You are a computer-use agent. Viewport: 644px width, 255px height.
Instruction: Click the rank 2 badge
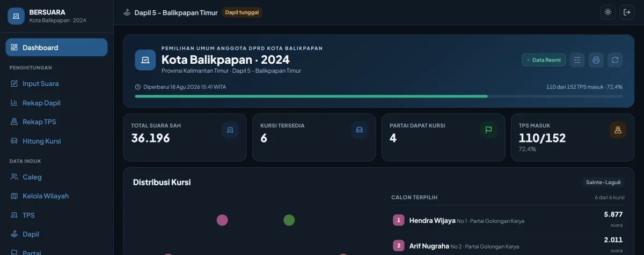coord(399,246)
